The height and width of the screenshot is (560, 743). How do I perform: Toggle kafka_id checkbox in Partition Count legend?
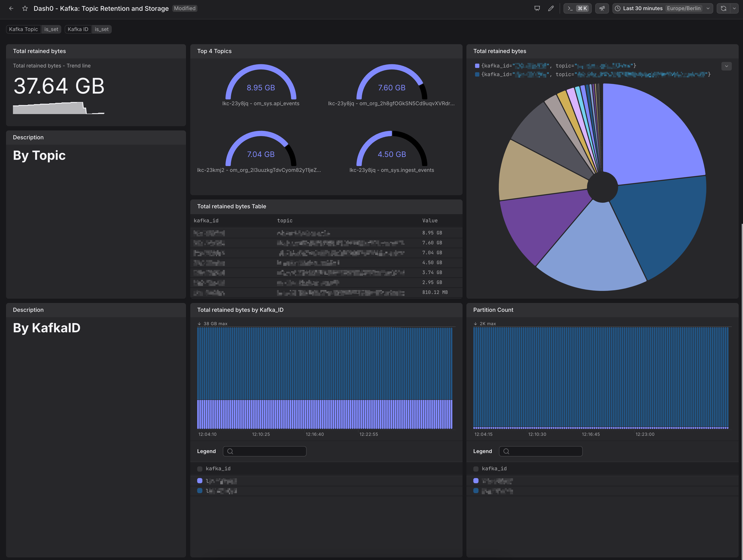click(476, 469)
